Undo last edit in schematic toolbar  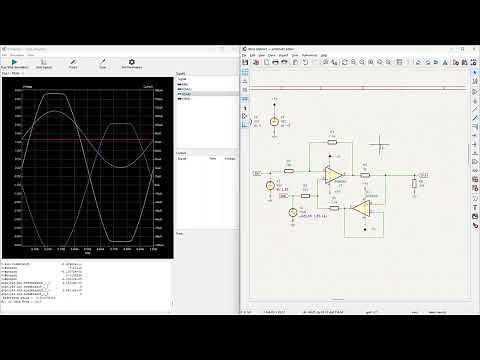(305, 62)
